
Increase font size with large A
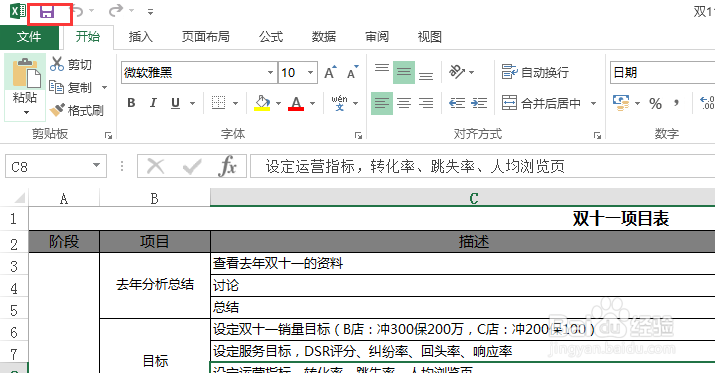pyautogui.click(x=330, y=72)
